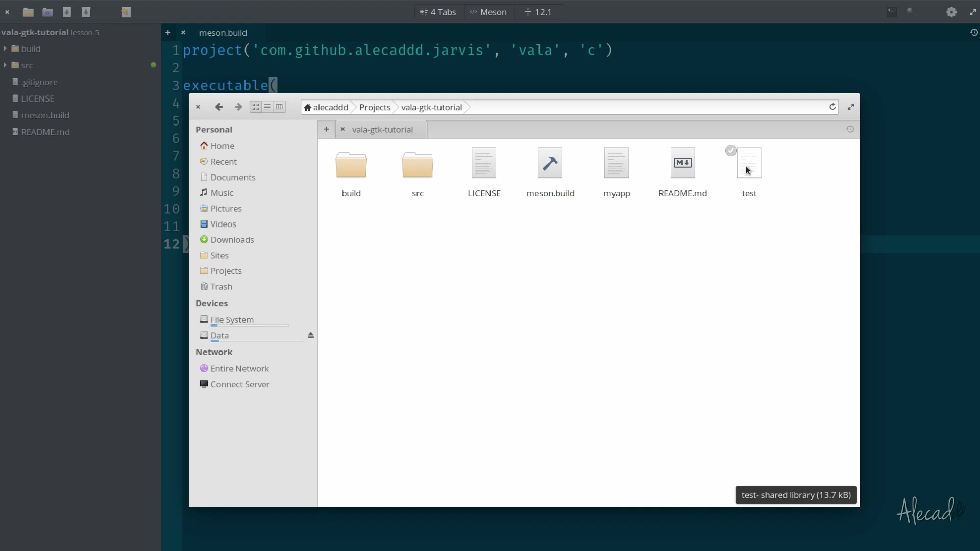The width and height of the screenshot is (980, 551).
Task: Click the vala-gtk-tutorial breadcrumb
Action: (431, 107)
